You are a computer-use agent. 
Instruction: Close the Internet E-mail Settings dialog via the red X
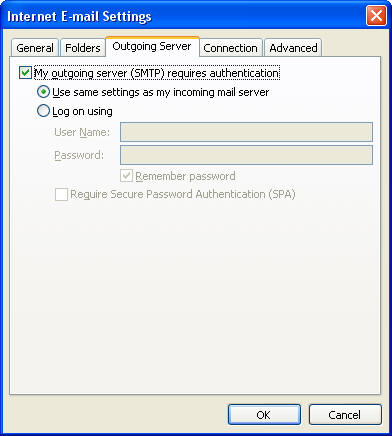pos(376,15)
